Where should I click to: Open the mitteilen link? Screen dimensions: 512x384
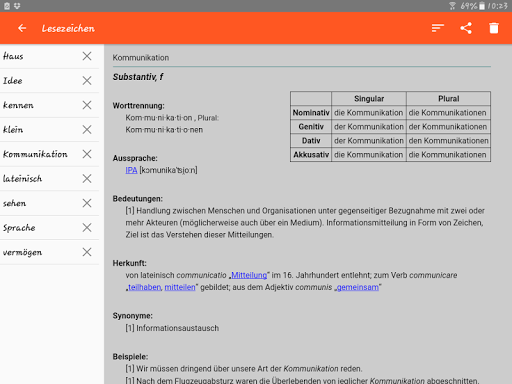click(180, 287)
